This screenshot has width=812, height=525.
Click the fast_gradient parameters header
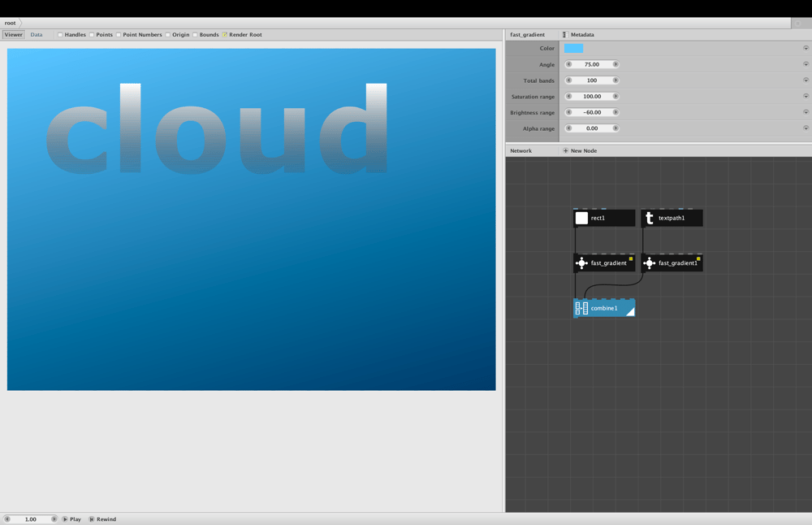point(527,35)
